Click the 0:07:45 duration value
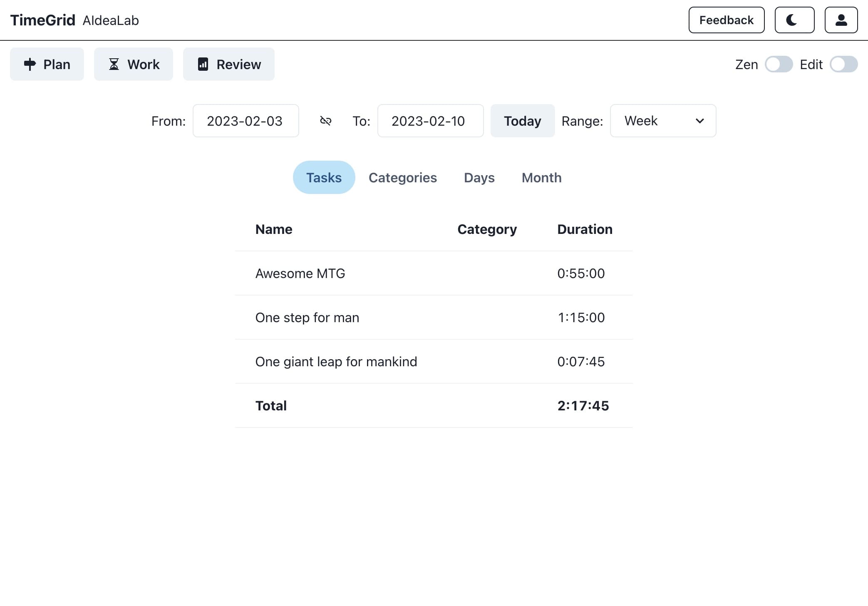Viewport: 868px width, 606px height. [581, 362]
